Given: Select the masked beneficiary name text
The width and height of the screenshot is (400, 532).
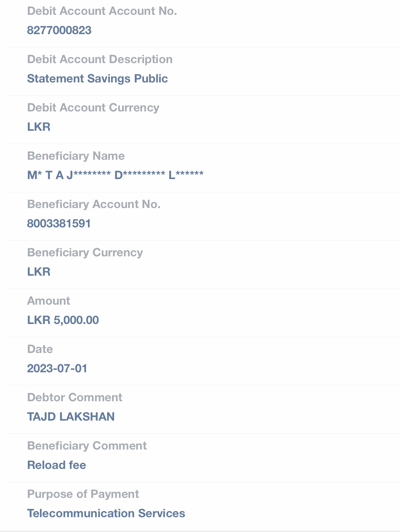Looking at the screenshot, I should pos(115,175).
